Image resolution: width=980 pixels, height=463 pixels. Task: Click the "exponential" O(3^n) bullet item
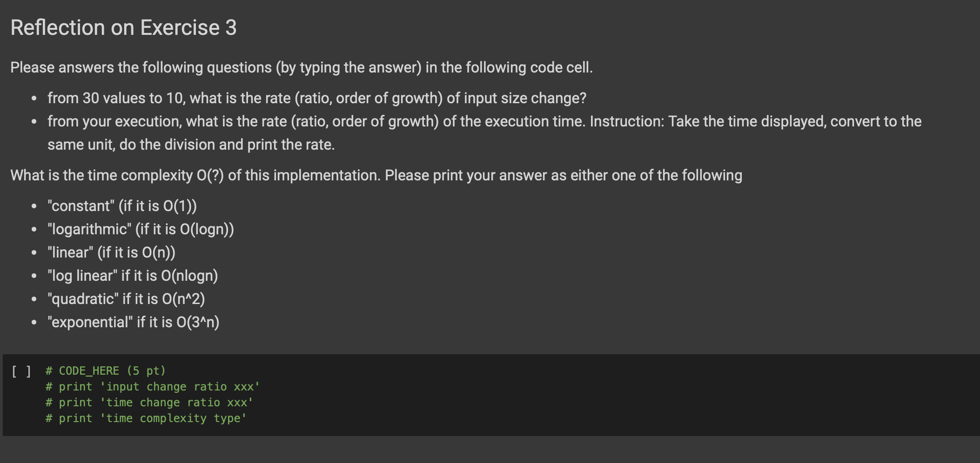(x=134, y=322)
